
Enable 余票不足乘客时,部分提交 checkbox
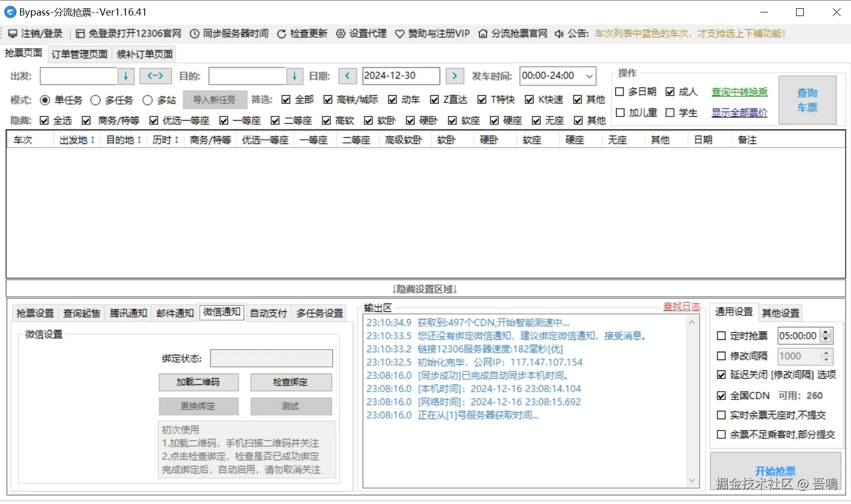pyautogui.click(x=721, y=435)
